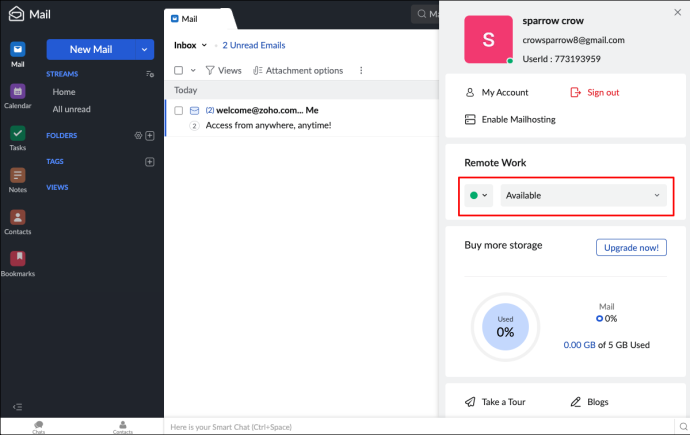Click the Attachment options paperclip icon
690x435 pixels.
[257, 70]
